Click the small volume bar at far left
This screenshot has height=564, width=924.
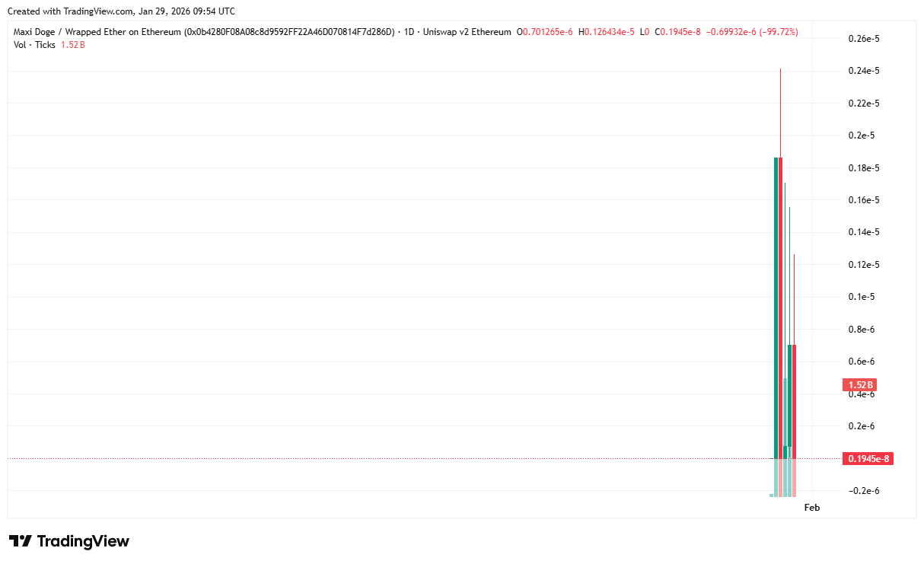[x=771, y=495]
